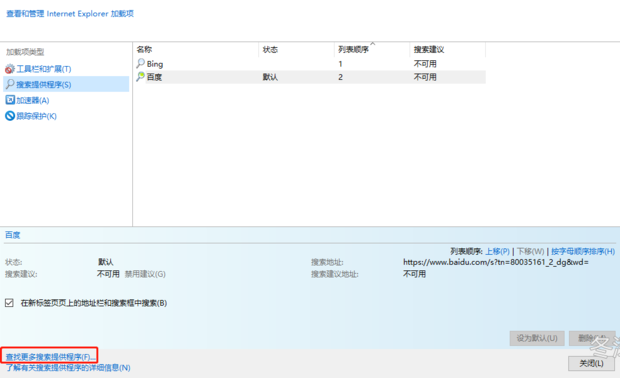
Task: Click the 上移(P) link
Action: (497, 251)
